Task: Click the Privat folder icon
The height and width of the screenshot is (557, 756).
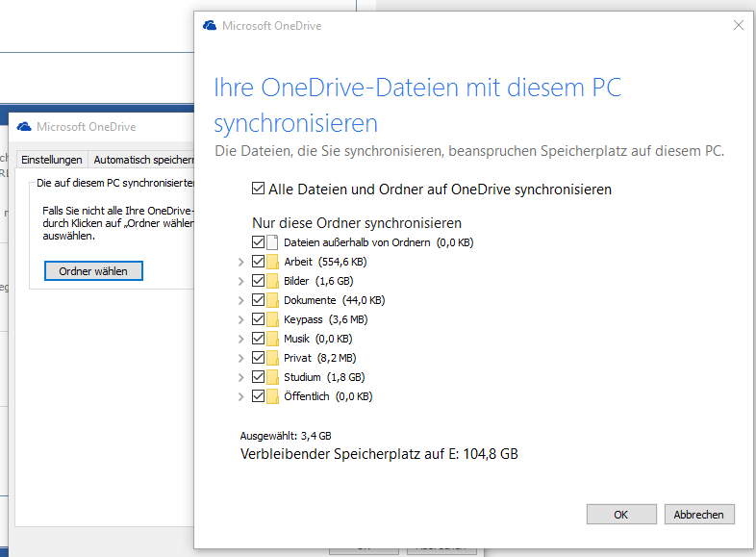Action: [272, 358]
